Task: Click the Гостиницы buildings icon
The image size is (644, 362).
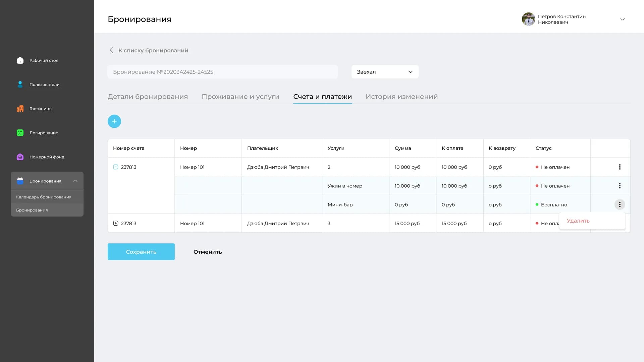Action: tap(20, 109)
